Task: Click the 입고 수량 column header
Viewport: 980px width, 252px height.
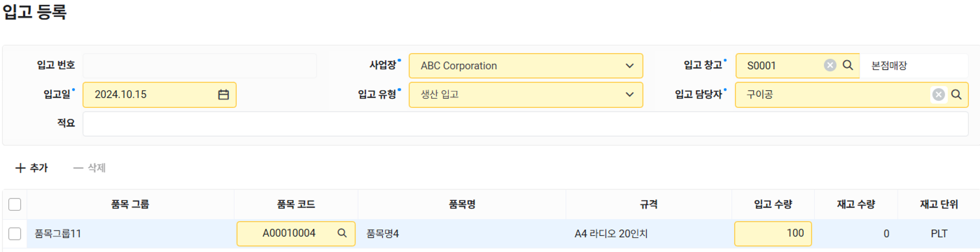Action: tap(773, 205)
